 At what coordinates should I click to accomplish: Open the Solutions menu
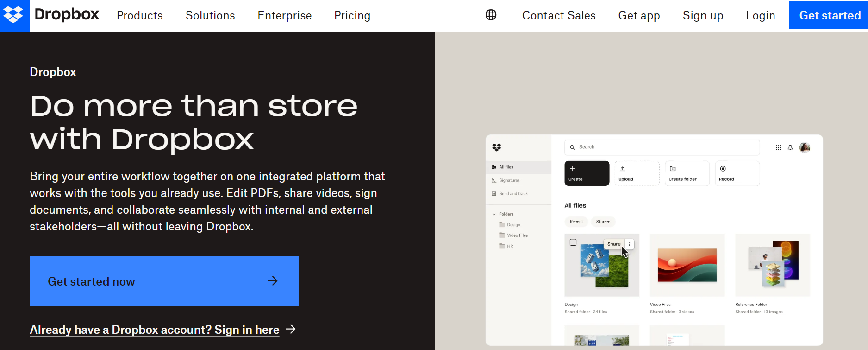click(210, 15)
